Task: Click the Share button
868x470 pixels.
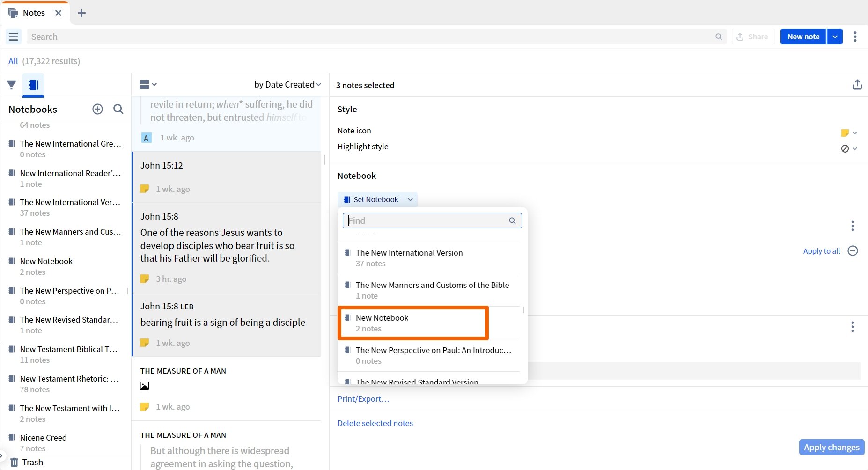Action: pyautogui.click(x=753, y=37)
